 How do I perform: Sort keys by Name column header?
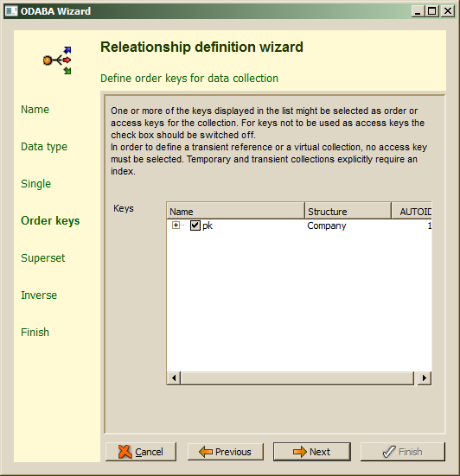tap(235, 211)
